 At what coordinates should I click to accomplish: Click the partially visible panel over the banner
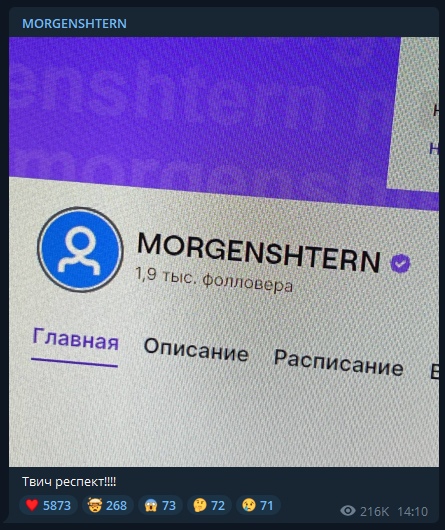[414, 113]
